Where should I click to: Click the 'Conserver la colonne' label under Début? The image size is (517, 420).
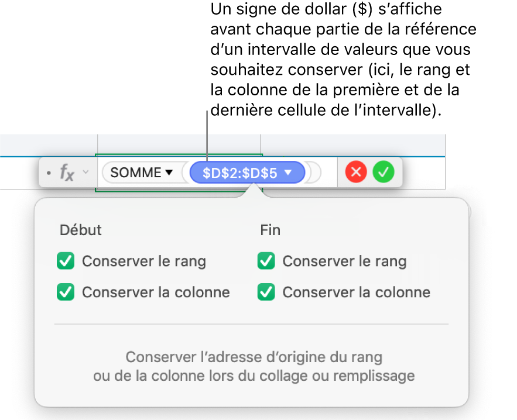156,292
